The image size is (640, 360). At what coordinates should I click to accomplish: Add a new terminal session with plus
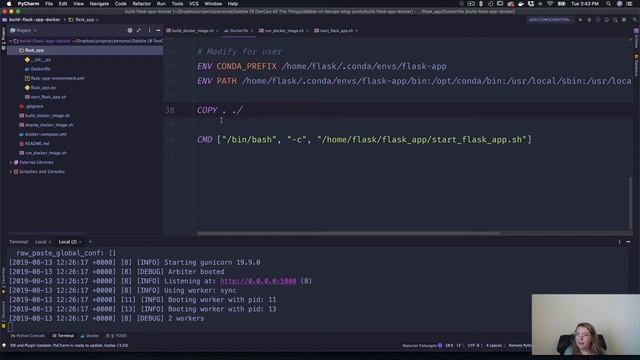pyautogui.click(x=90, y=242)
